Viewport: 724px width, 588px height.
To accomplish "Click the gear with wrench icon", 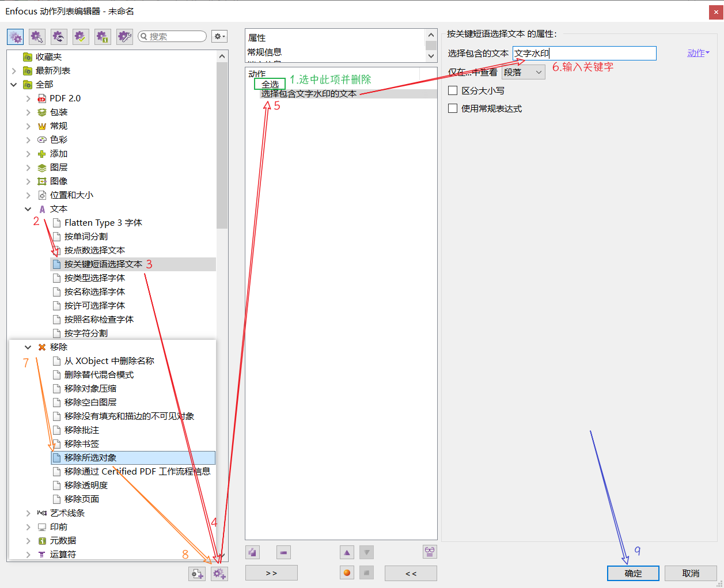I will coord(124,37).
